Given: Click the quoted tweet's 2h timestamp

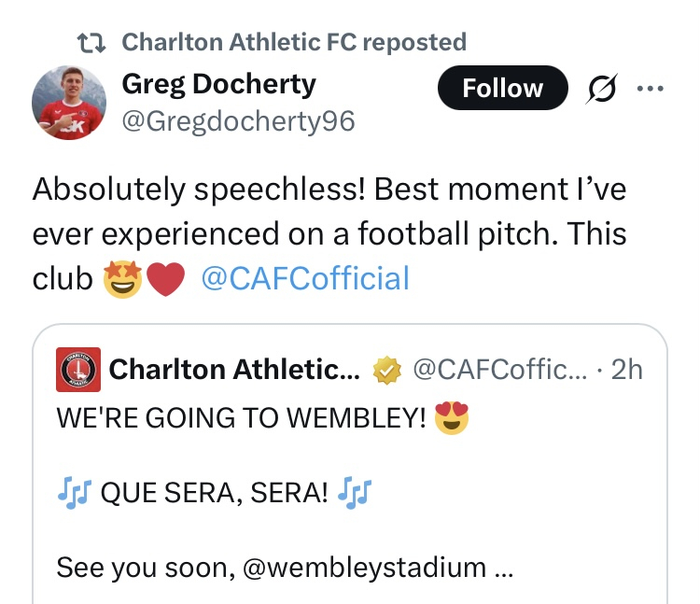Looking at the screenshot, I should (x=625, y=370).
